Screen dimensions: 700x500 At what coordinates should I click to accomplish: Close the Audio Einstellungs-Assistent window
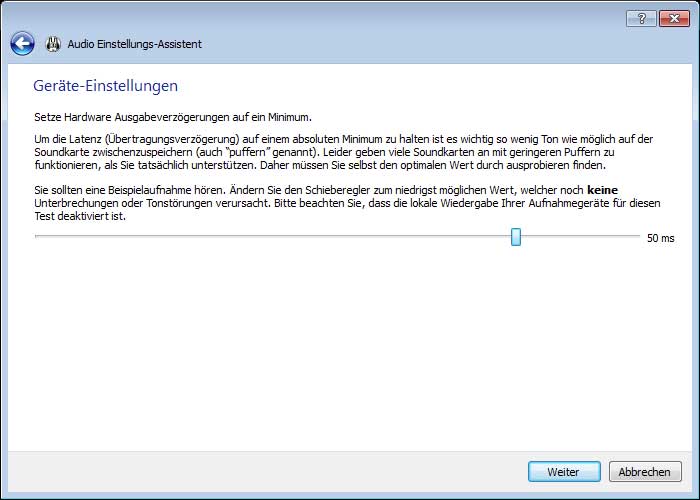click(x=674, y=19)
